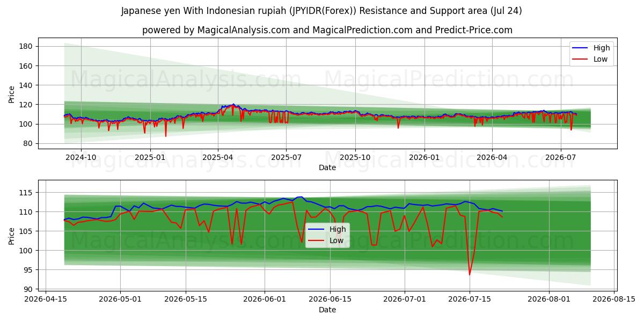This screenshot has height=322, width=644.
Task: Click the 100 tick on the upper chart
Action: pos(26,124)
